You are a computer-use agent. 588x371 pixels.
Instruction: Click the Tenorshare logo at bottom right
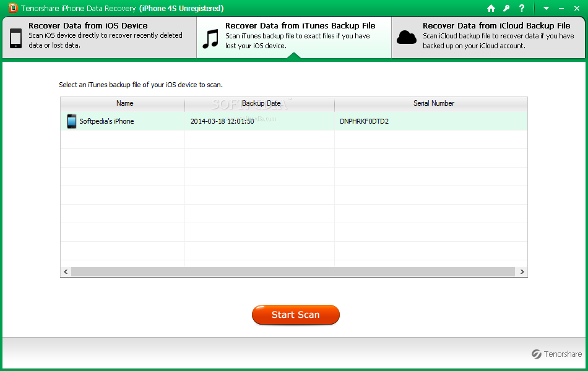556,354
